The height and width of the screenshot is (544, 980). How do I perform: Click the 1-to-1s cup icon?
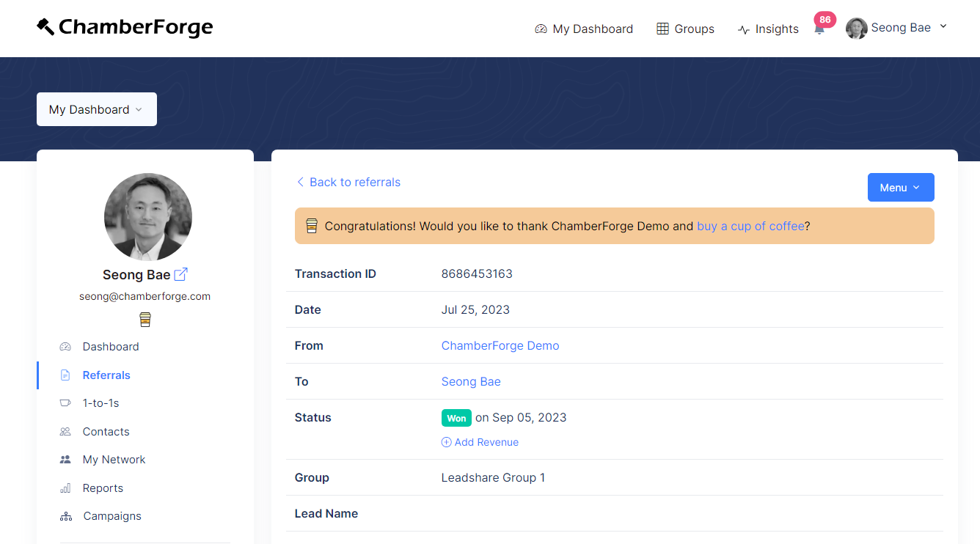click(65, 403)
